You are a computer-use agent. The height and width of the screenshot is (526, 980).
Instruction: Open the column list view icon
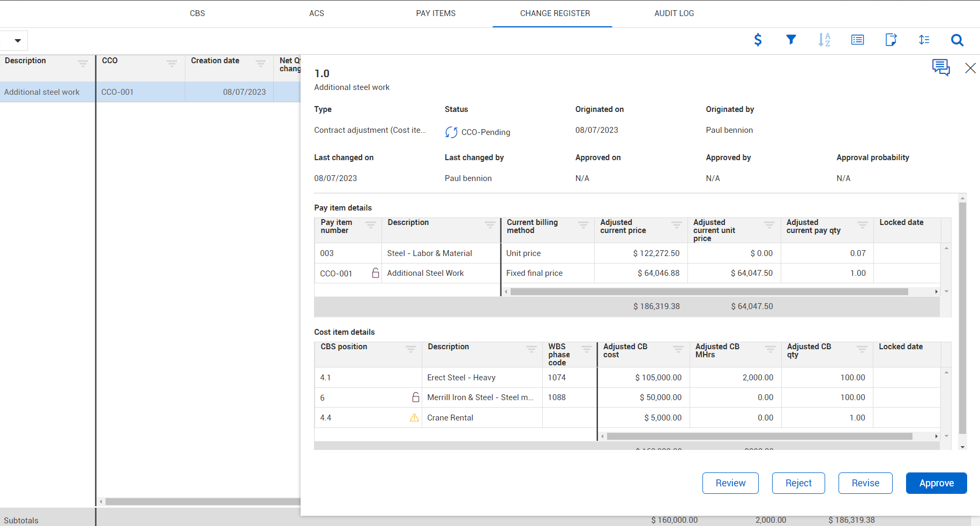click(x=857, y=40)
